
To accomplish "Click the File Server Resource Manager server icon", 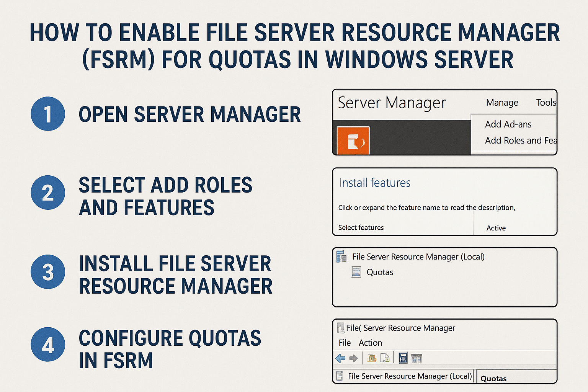I will tap(341, 256).
